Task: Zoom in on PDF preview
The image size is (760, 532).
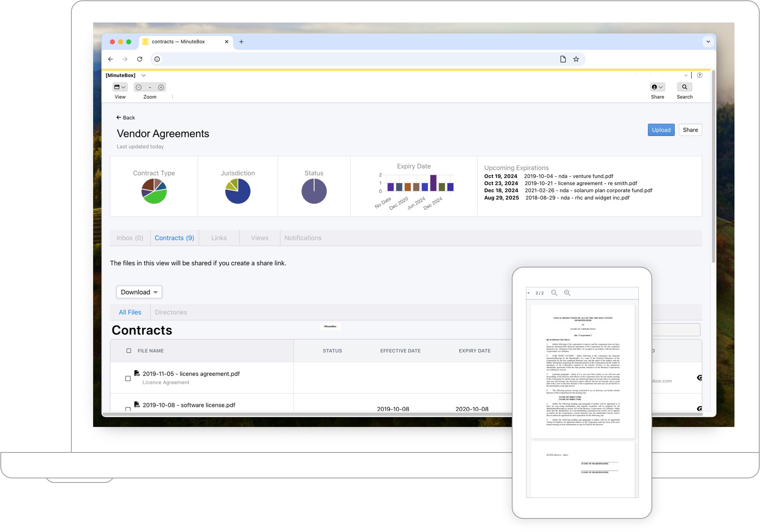Action: tap(567, 293)
